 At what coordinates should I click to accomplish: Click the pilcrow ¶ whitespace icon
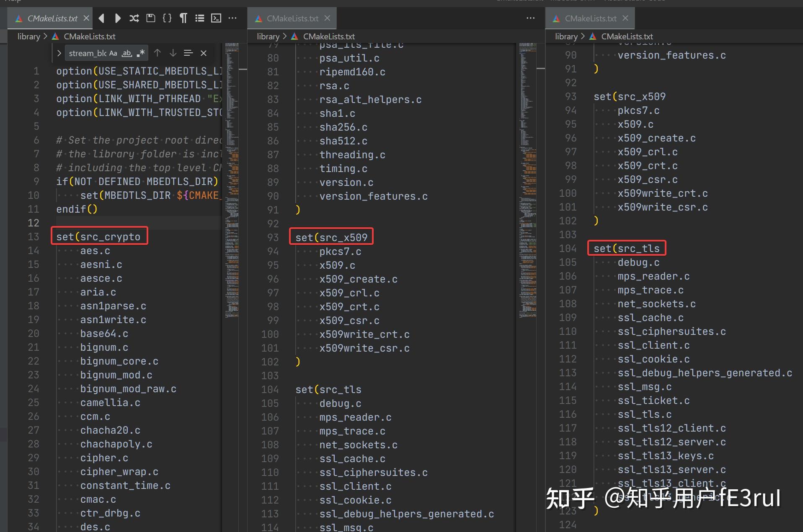pyautogui.click(x=183, y=18)
